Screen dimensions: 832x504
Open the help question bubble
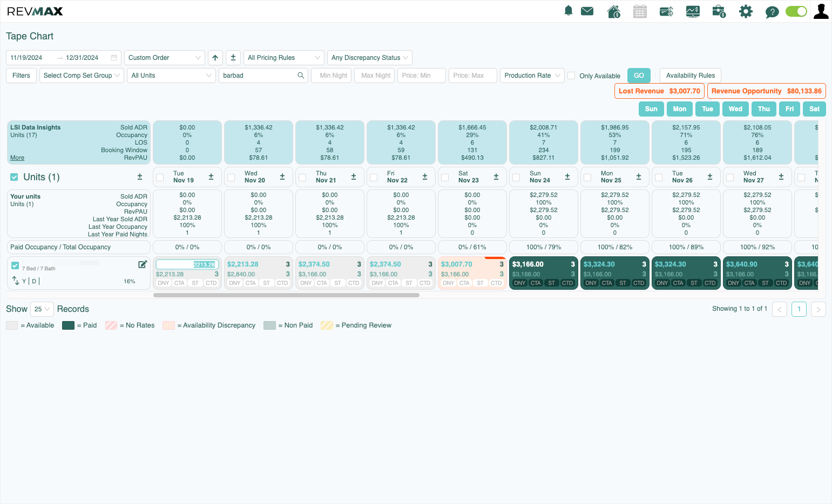pyautogui.click(x=772, y=12)
